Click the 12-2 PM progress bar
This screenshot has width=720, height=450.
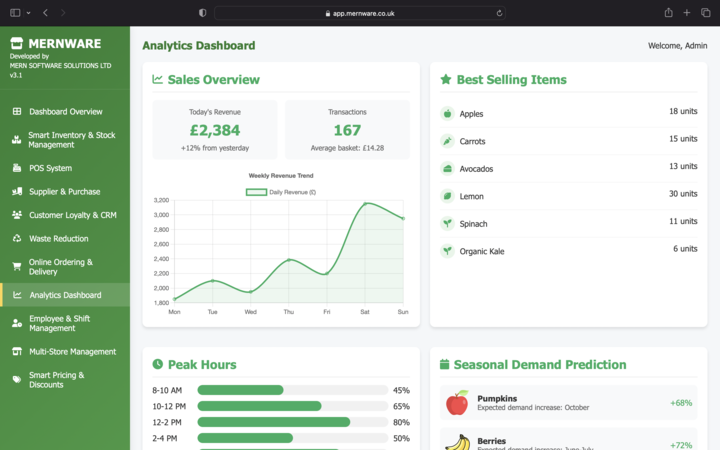point(292,422)
